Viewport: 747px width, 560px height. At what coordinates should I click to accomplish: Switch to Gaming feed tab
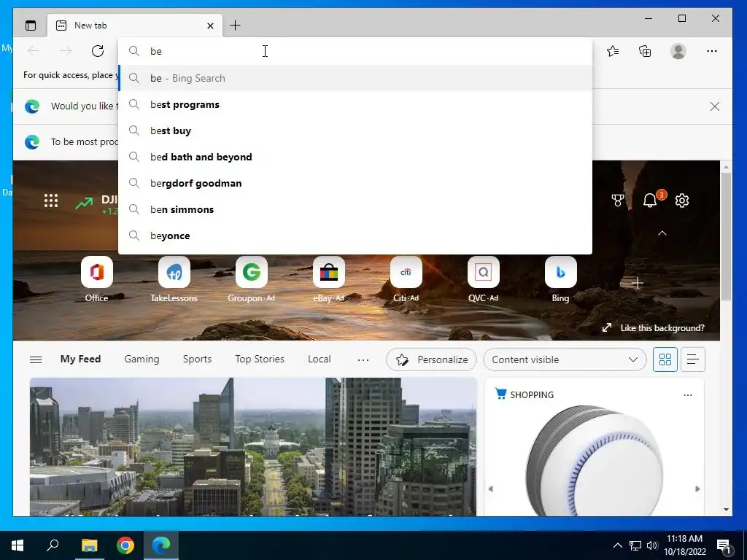[142, 359]
